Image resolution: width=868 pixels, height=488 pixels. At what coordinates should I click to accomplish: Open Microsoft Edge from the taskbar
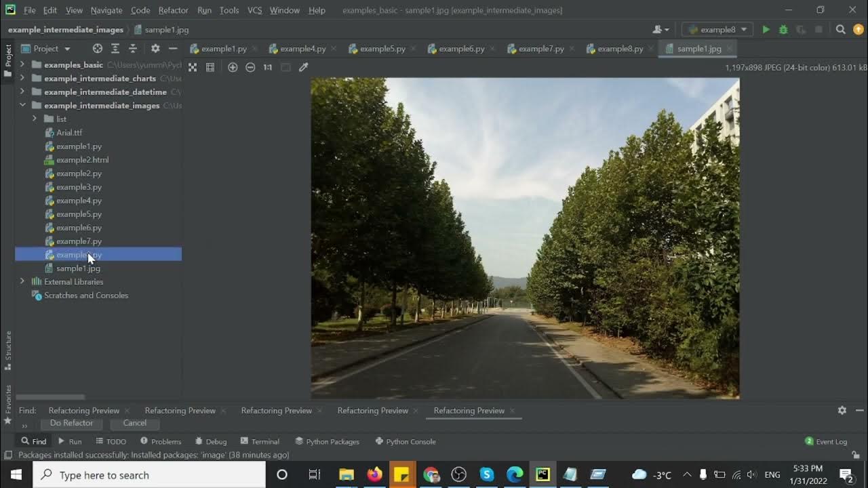[x=515, y=474]
